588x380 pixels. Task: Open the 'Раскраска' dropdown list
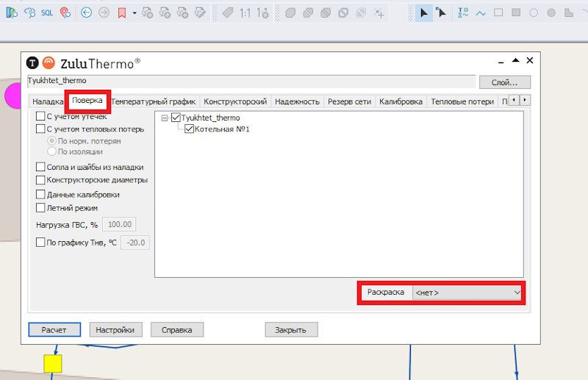click(467, 293)
